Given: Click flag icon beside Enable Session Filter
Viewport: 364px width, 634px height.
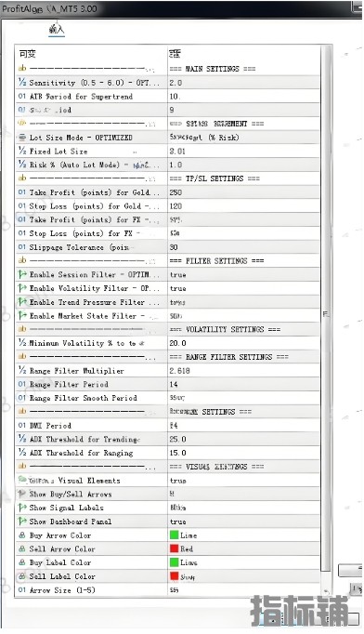Looking at the screenshot, I should click(x=22, y=274).
